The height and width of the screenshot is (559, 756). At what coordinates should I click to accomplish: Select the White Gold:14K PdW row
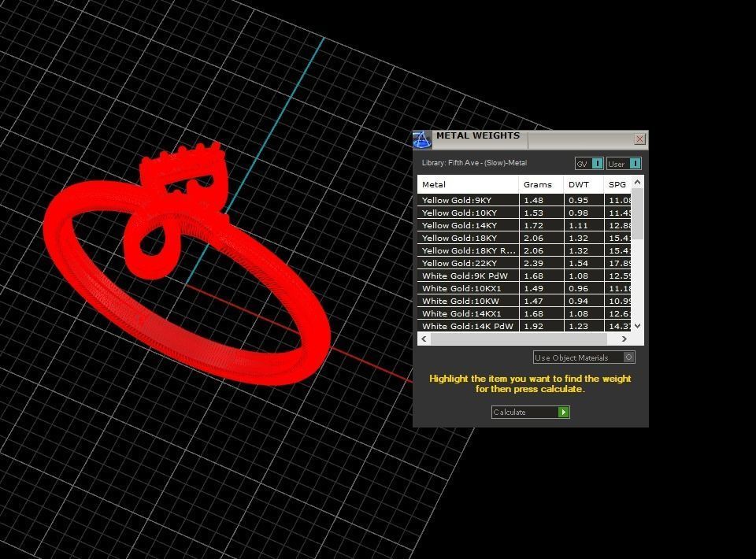click(524, 326)
